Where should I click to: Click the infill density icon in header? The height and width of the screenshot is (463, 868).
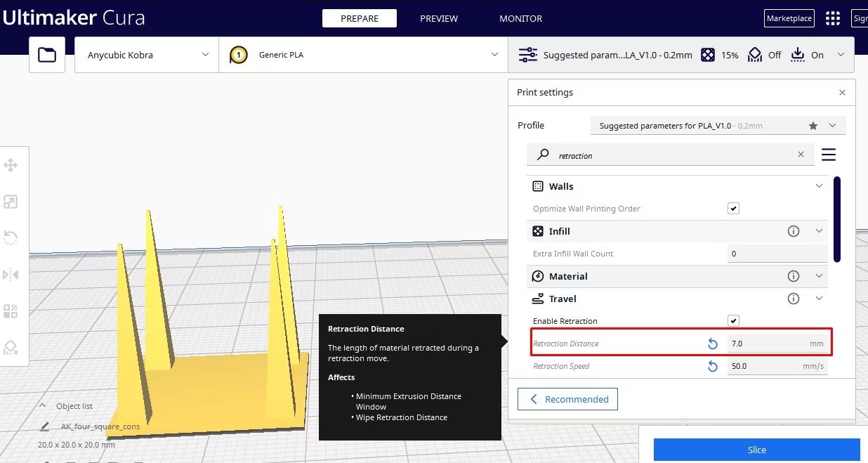(x=708, y=55)
